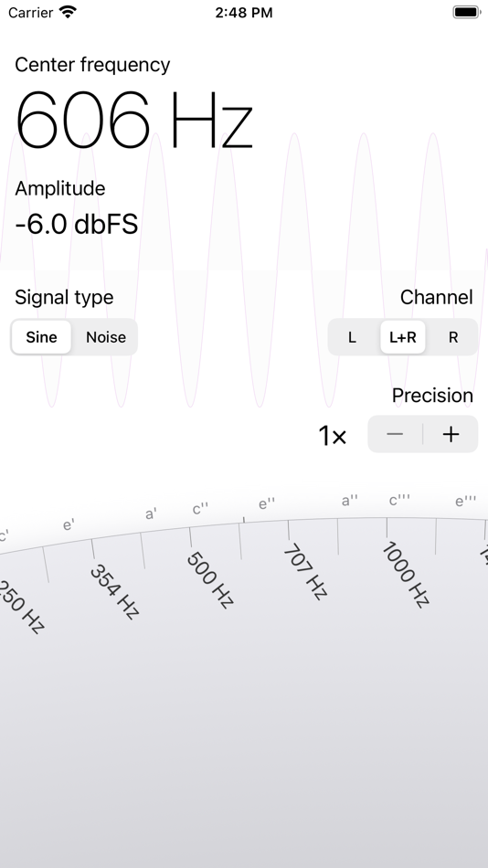Tap the e''' note label on dial
This screenshot has height=868, width=488.
[465, 502]
